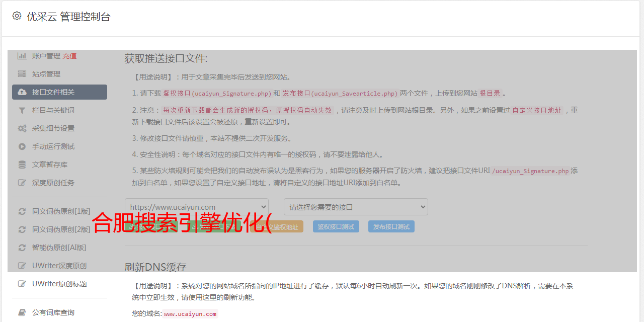Open 智能伪原创[AI版] menu item
Viewport: 644px width, 322px height.
(x=59, y=248)
